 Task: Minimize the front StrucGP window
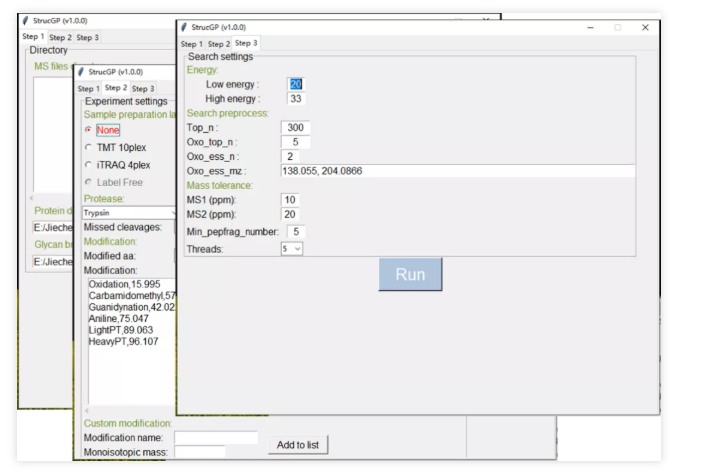point(590,27)
